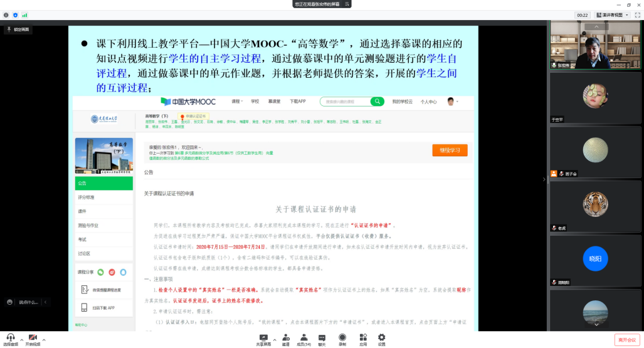This screenshot has height=348, width=644.
Task: Turn on the video camera
Action: coord(33,340)
